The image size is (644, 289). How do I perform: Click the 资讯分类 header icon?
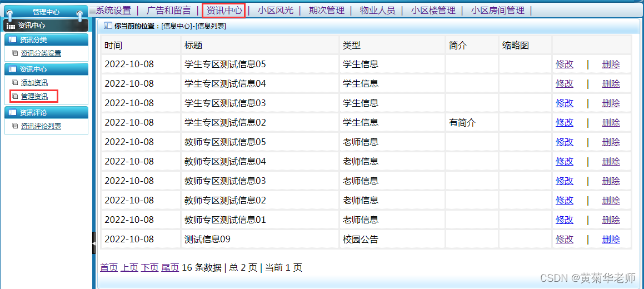tap(12, 40)
